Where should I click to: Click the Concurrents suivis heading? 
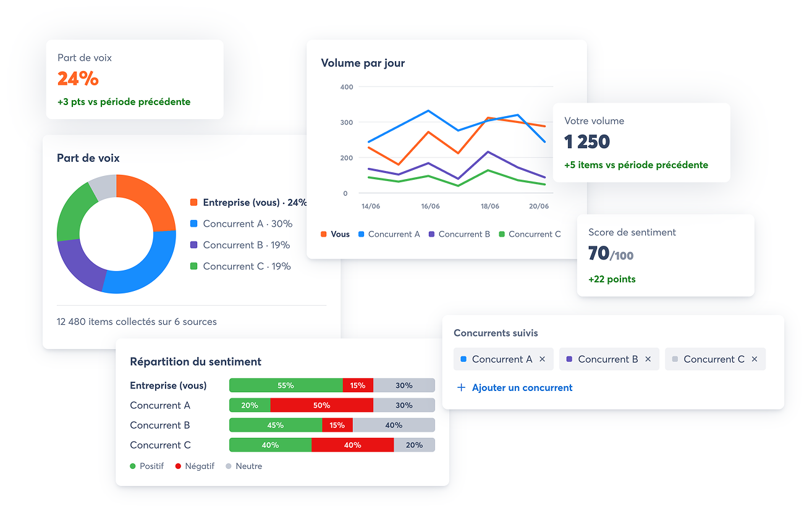click(x=496, y=333)
